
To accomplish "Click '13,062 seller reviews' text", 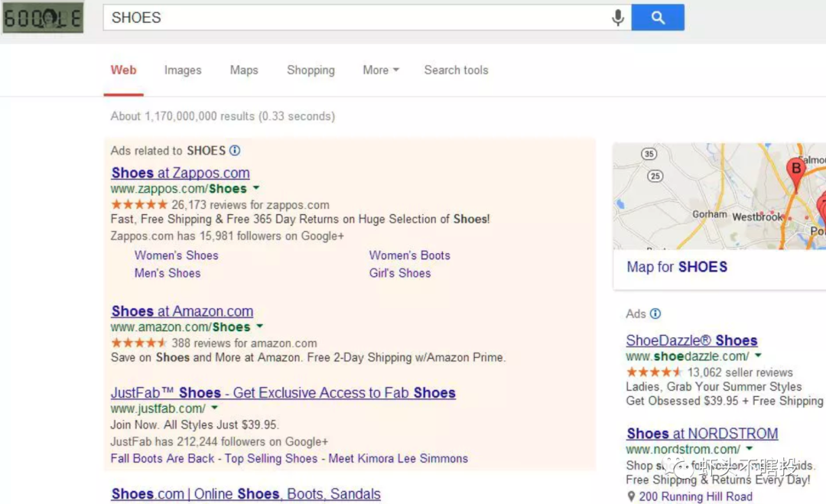I will tap(740, 373).
